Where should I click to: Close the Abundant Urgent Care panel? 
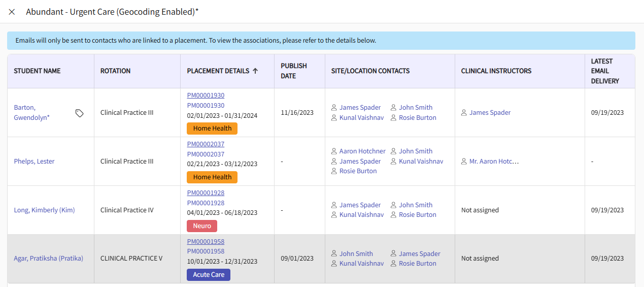click(12, 12)
